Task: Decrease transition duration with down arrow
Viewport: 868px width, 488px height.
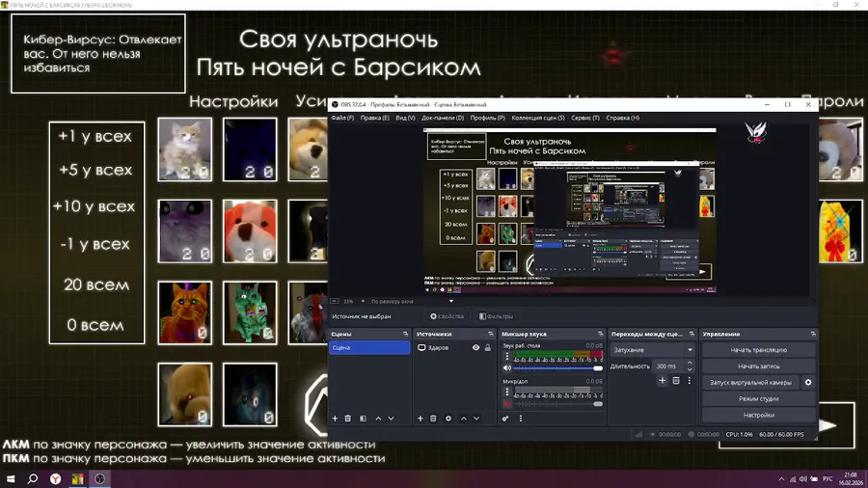Action: pyautogui.click(x=690, y=369)
